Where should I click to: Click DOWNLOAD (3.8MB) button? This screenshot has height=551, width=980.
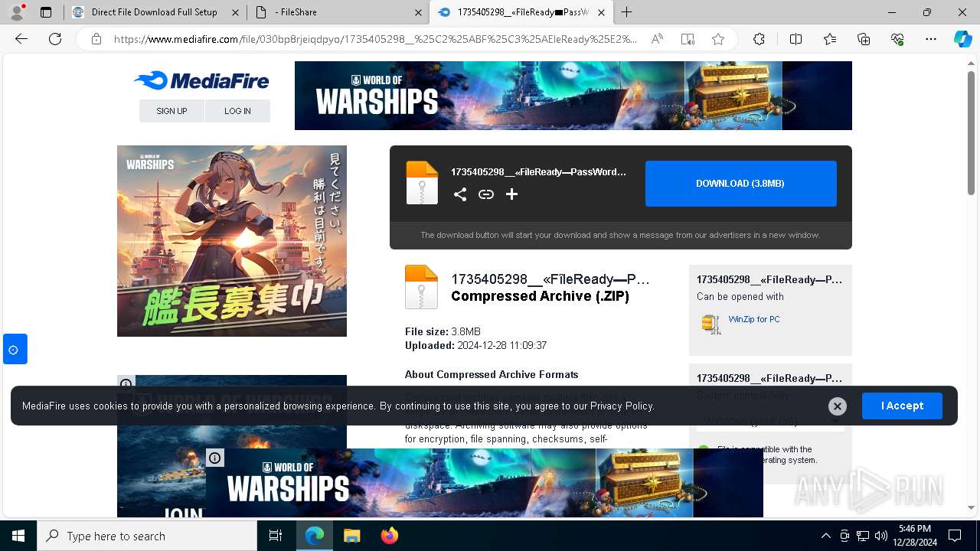[740, 184]
